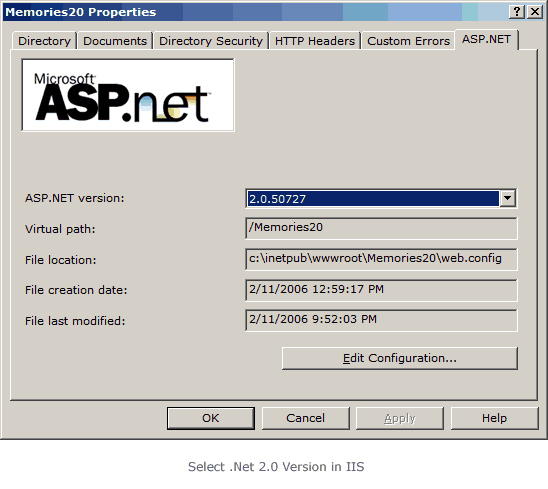Click the question mark context help icon
548x489 pixels.
click(x=517, y=12)
